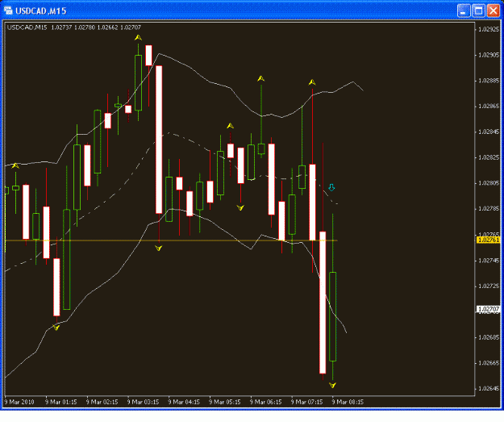Click the 9 Mar 03:15 time label
The width and height of the screenshot is (504, 422).
click(x=143, y=402)
